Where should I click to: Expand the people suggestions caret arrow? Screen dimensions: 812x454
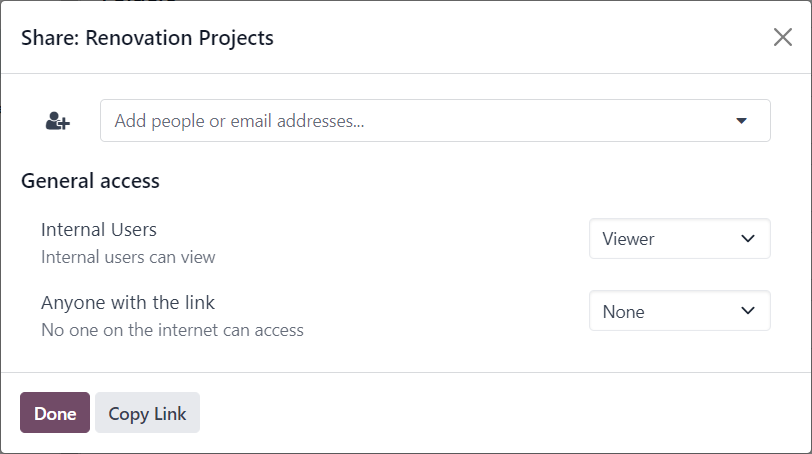(742, 121)
